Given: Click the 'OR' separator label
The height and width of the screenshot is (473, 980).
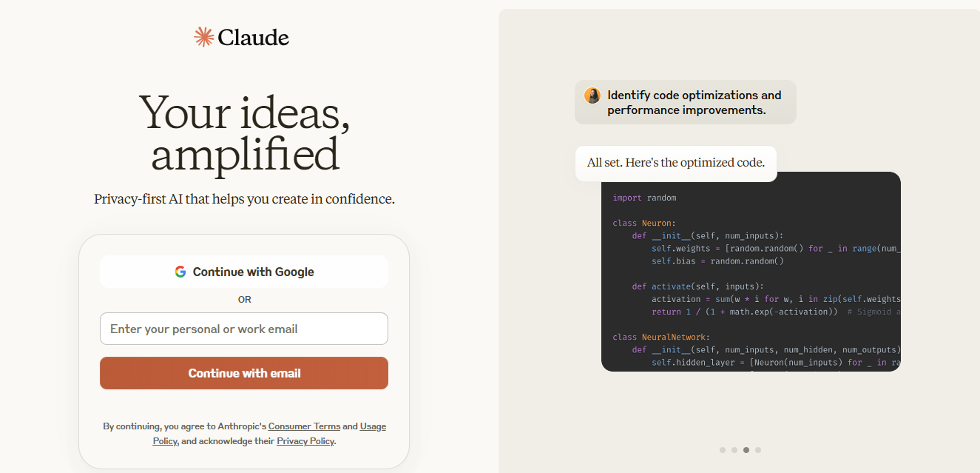Looking at the screenshot, I should point(244,300).
